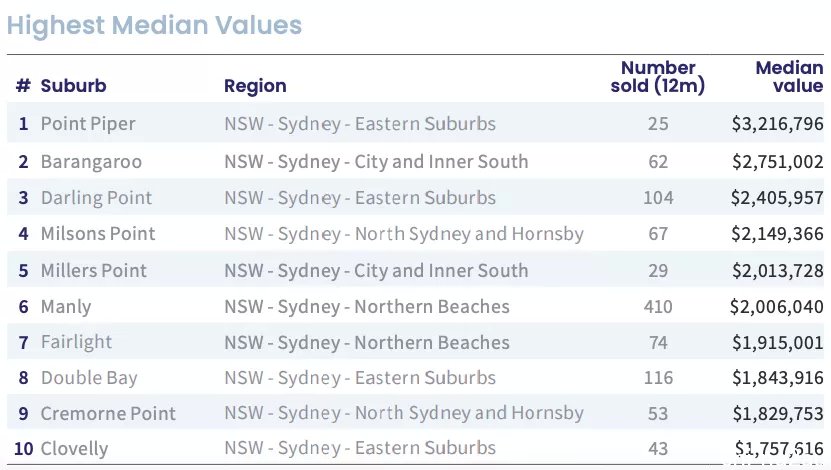Select the Cremorne Point suburb
Screen dimensions: 831x470
tap(108, 413)
